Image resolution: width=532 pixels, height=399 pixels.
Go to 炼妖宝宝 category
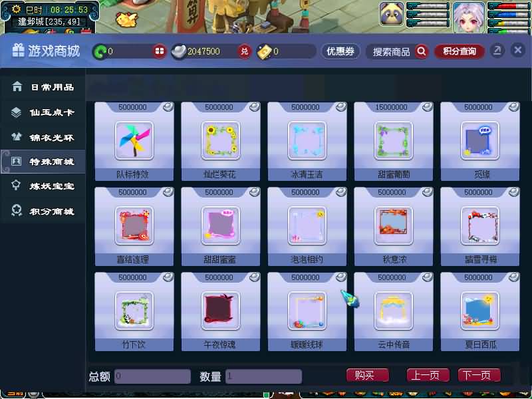point(43,186)
